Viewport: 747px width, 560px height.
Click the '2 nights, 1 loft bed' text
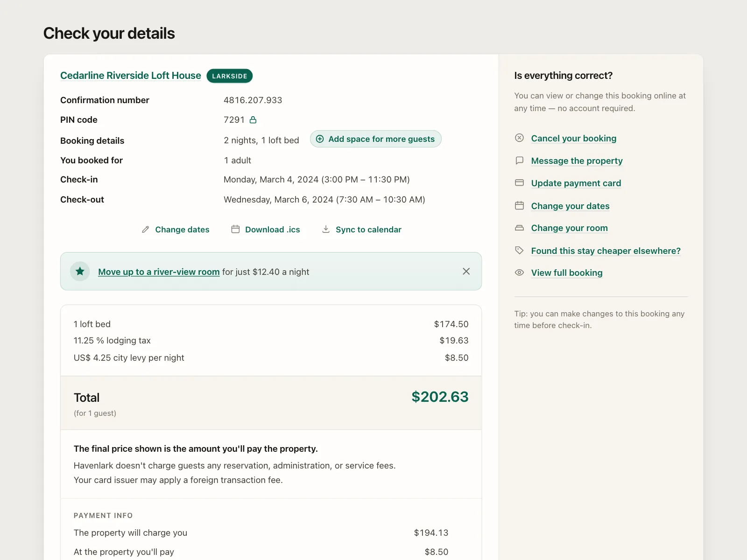coord(261,140)
